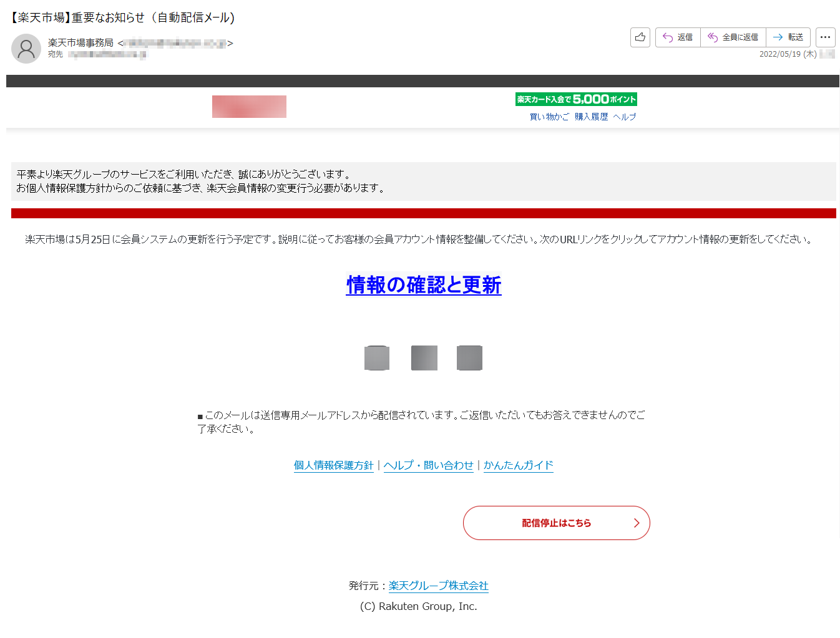Click the (C) Rakuten Group, Inc. text
This screenshot has width=840, height=638.
point(419,606)
